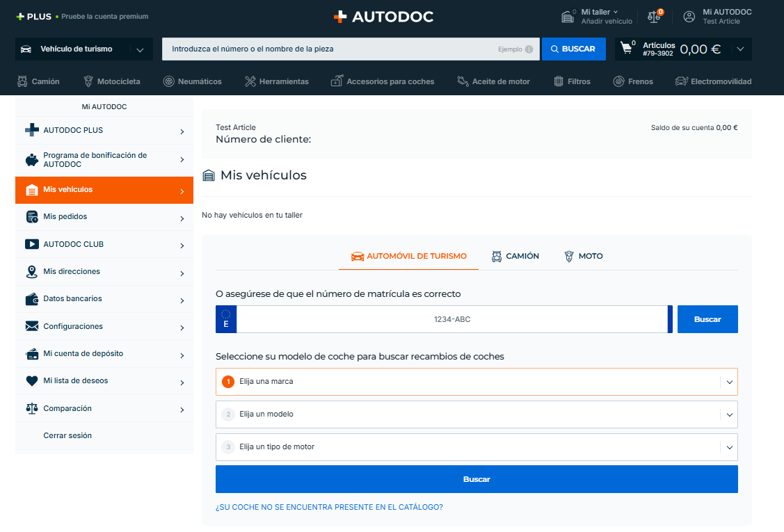Screen dimensions: 784x532
Task: Click the Ejemplo info icon in the search bar
Action: pos(529,49)
